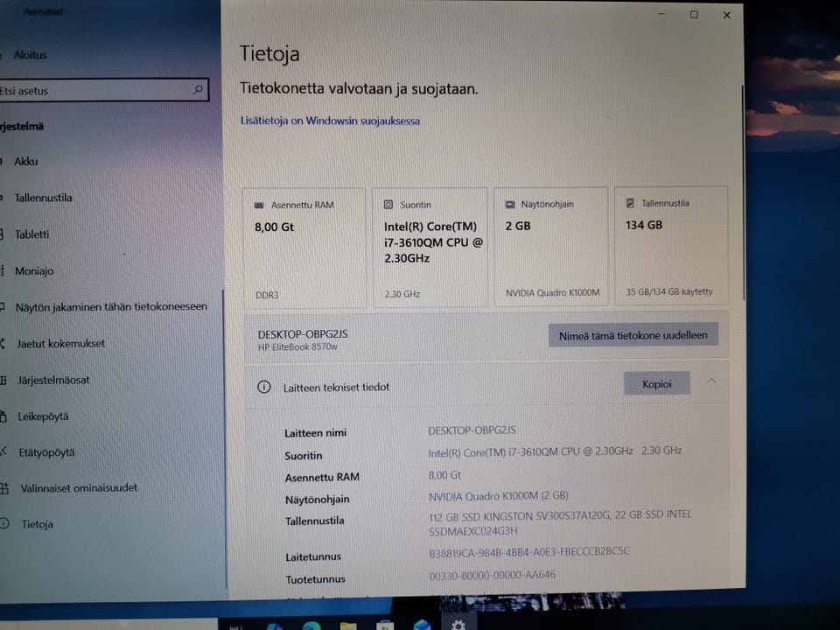840x630 pixels.
Task: Click the Asennettu RAM card icon
Action: tap(259, 205)
